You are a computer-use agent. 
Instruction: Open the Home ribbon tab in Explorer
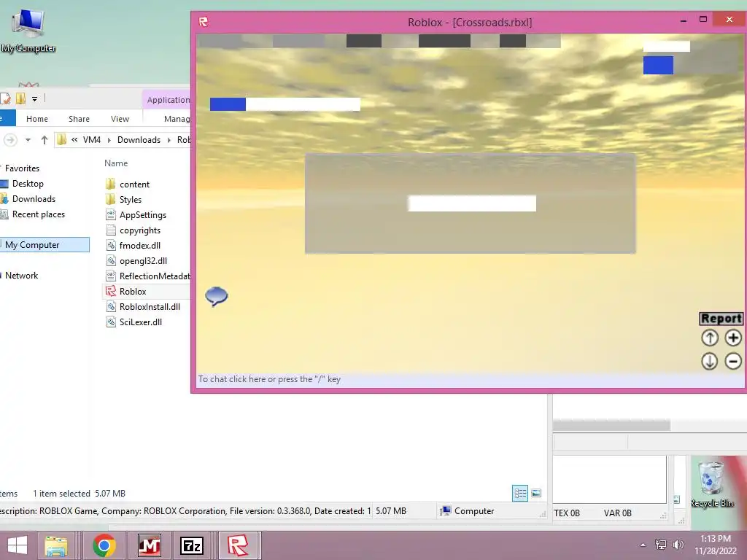click(x=36, y=119)
